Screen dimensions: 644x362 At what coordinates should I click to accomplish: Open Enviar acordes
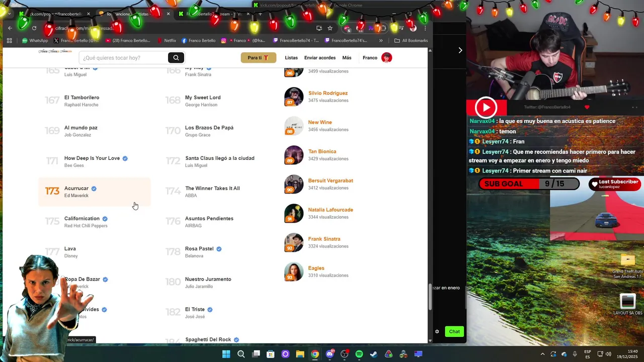point(320,58)
